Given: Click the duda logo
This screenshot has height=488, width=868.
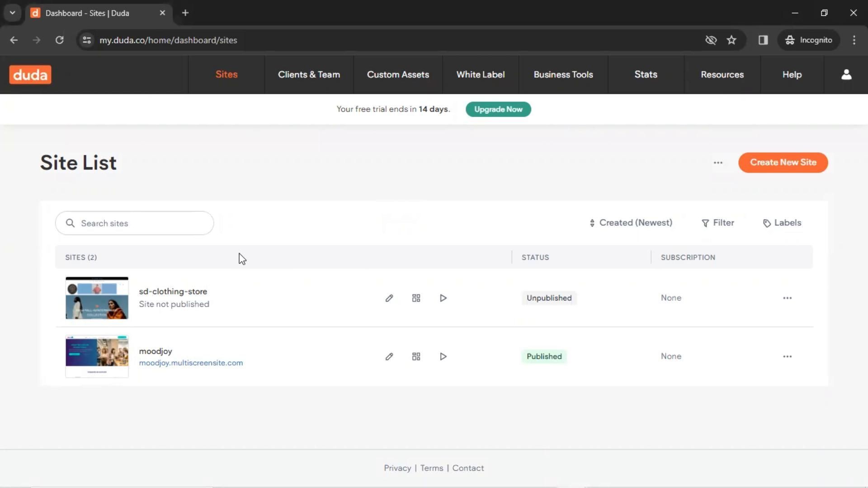Looking at the screenshot, I should click(30, 75).
